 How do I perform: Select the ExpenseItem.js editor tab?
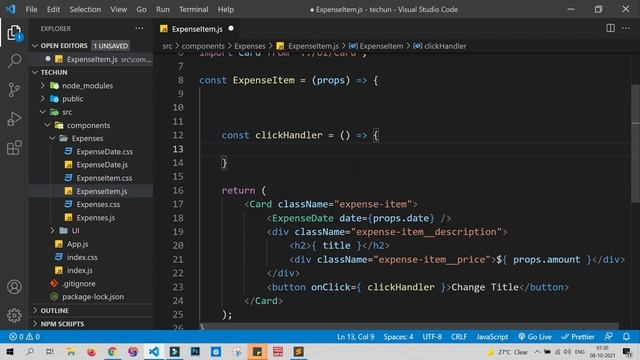point(197,29)
